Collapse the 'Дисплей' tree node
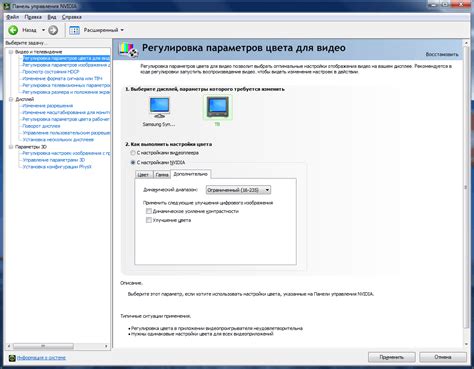This screenshot has width=474, height=369. [x=11, y=99]
